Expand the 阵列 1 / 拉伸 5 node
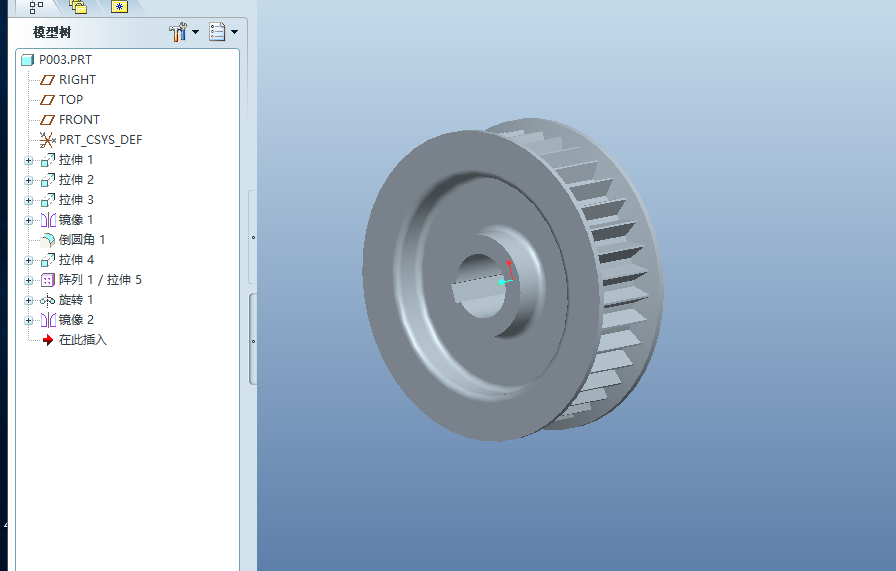The height and width of the screenshot is (571, 896). [x=29, y=281]
